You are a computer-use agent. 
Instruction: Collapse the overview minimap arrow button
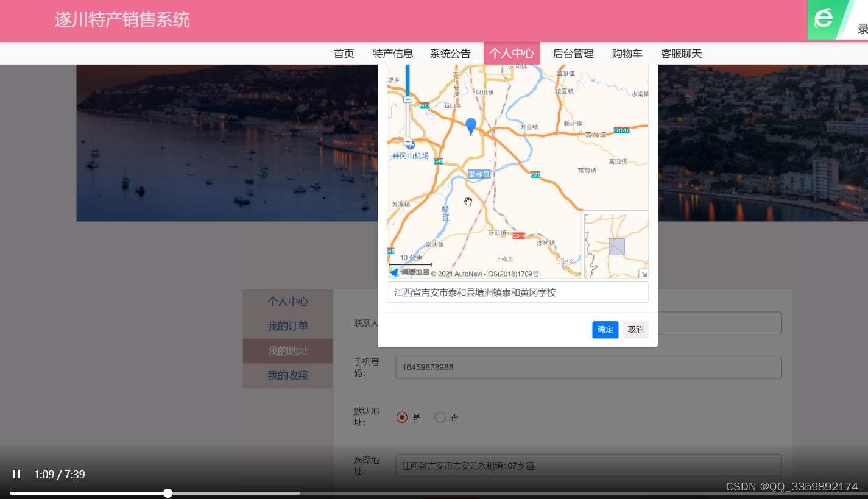tap(643, 274)
